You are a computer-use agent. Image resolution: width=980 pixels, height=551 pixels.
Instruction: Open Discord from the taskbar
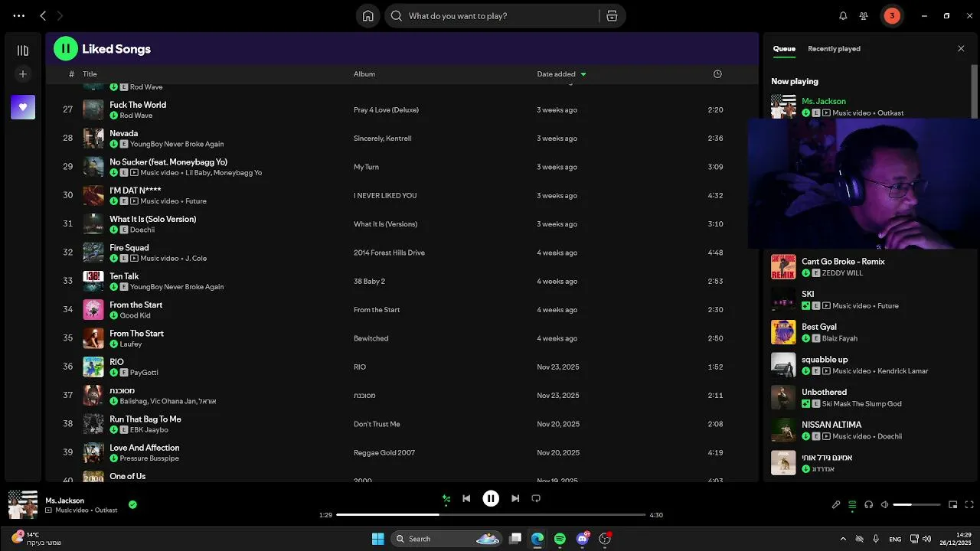click(583, 539)
